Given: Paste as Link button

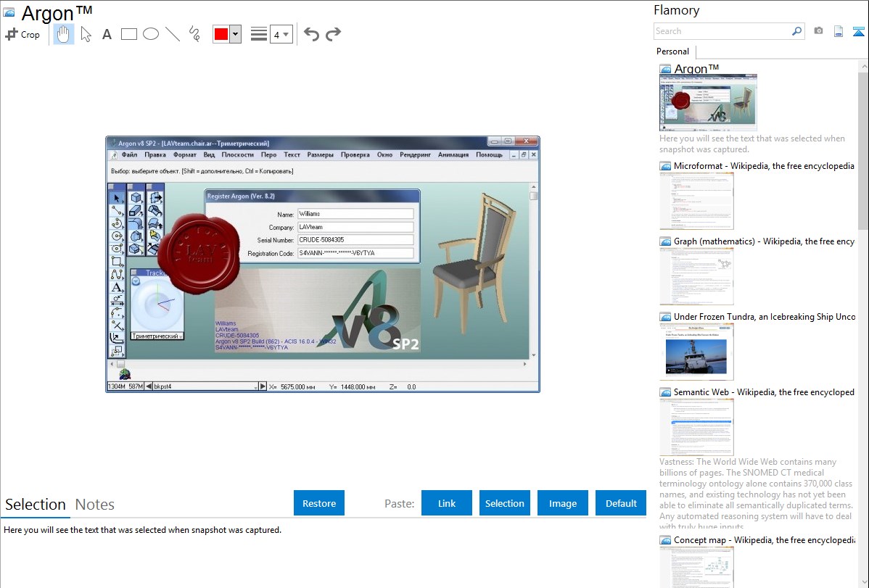Looking at the screenshot, I should coord(447,503).
